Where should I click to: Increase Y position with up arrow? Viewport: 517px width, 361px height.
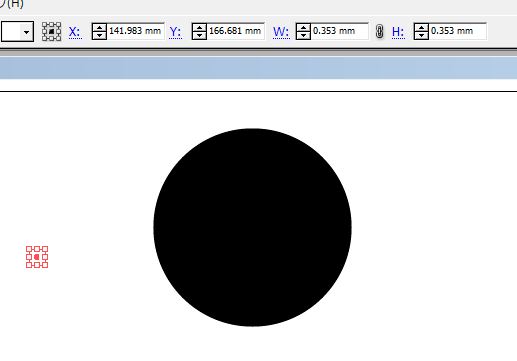[x=199, y=27]
